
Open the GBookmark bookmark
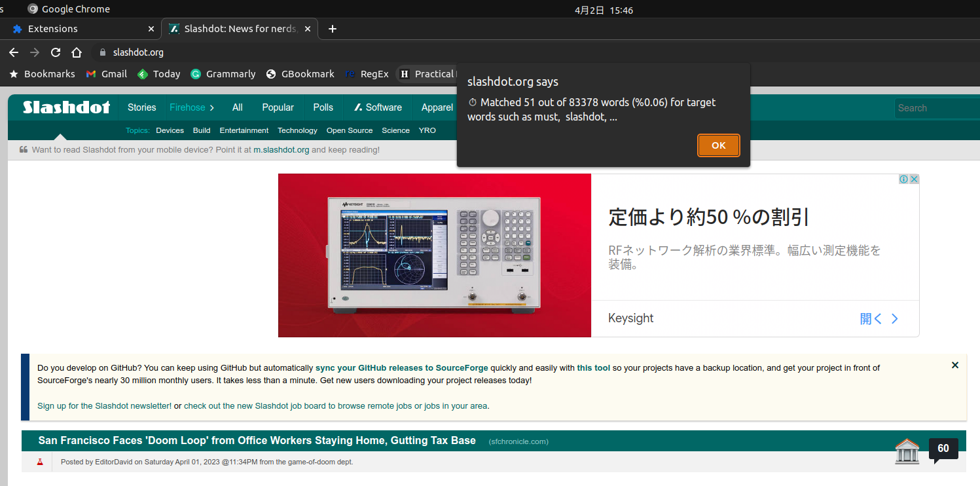[x=300, y=74]
